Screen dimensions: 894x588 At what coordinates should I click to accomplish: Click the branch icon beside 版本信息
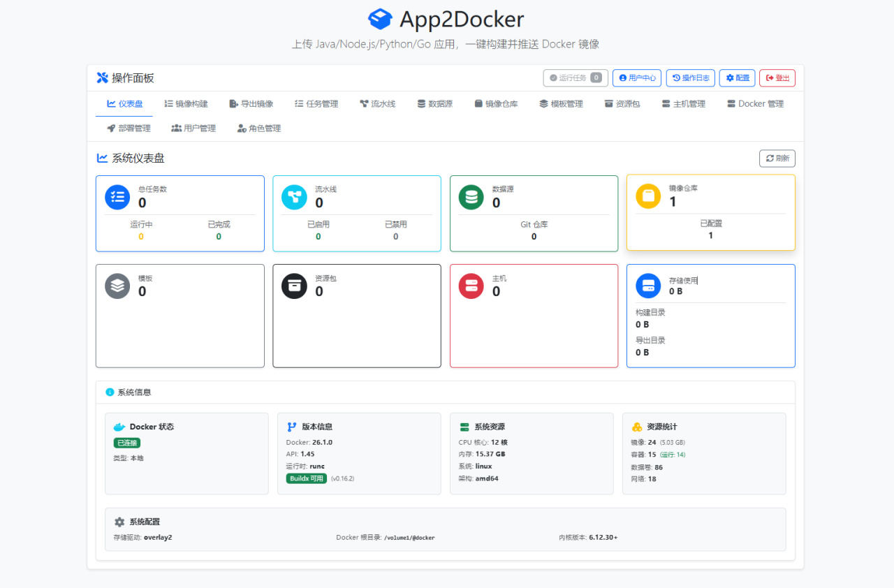[292, 427]
